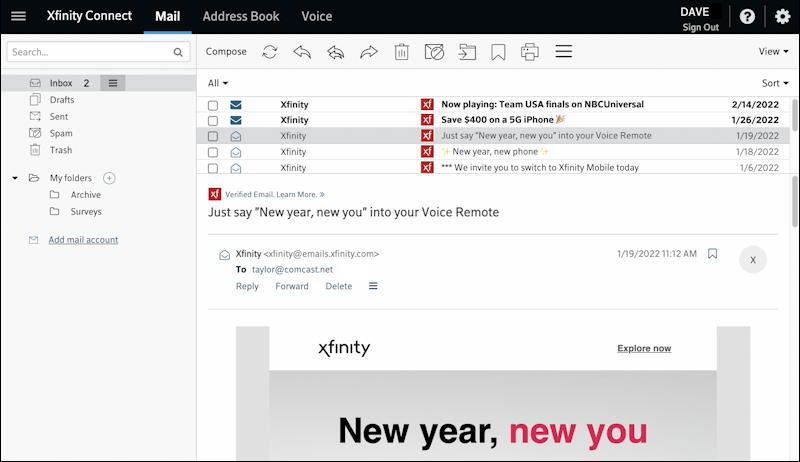Open the hamburger navigation menu
This screenshot has width=800, height=462.
(18, 16)
